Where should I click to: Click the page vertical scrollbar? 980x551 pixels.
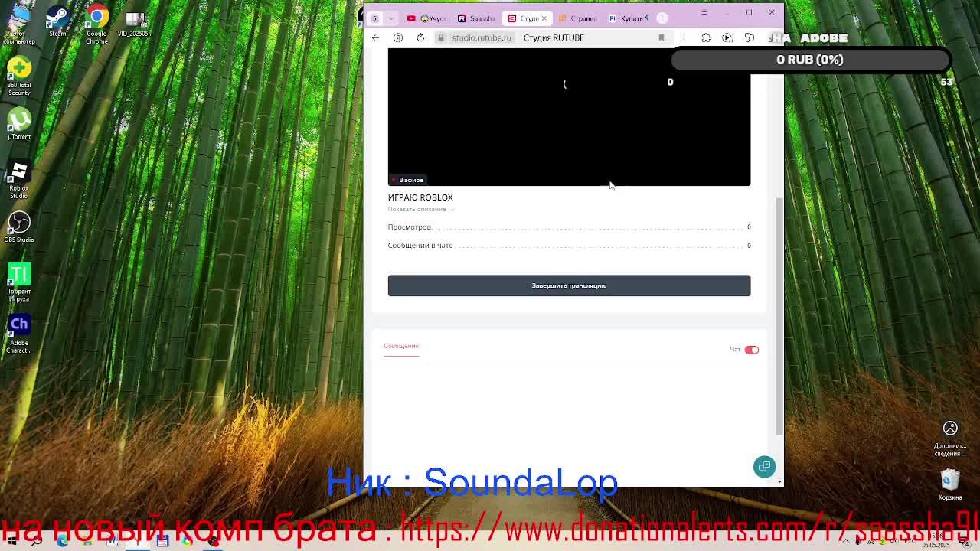[x=779, y=315]
